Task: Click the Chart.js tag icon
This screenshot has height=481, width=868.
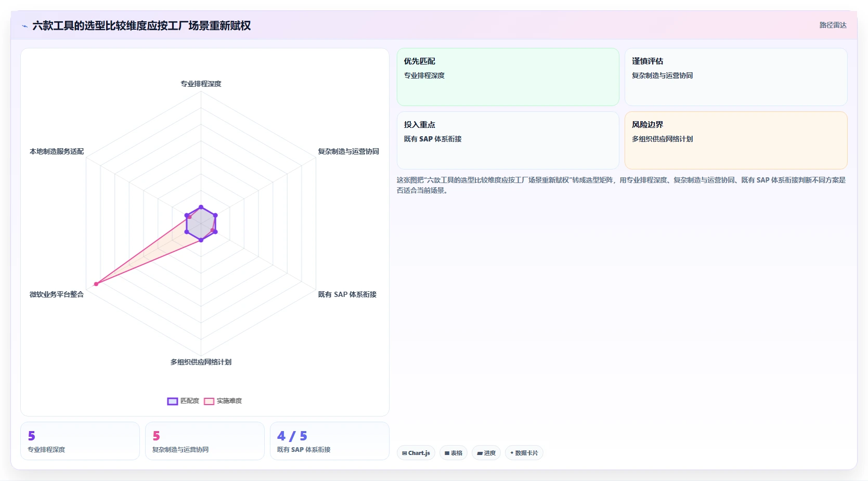Action: pos(404,453)
